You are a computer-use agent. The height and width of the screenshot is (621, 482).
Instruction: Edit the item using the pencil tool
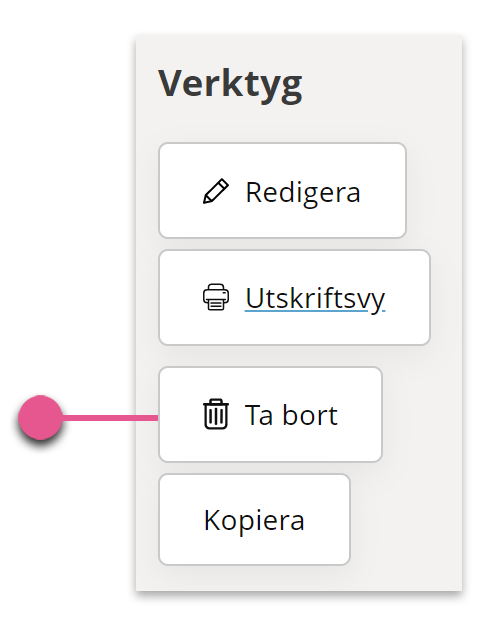pyautogui.click(x=215, y=191)
